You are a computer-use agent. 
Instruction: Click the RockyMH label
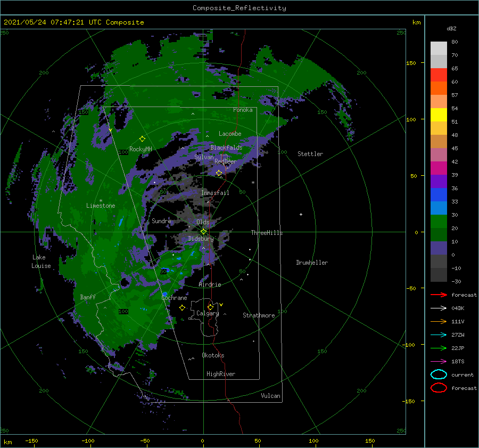pos(141,149)
